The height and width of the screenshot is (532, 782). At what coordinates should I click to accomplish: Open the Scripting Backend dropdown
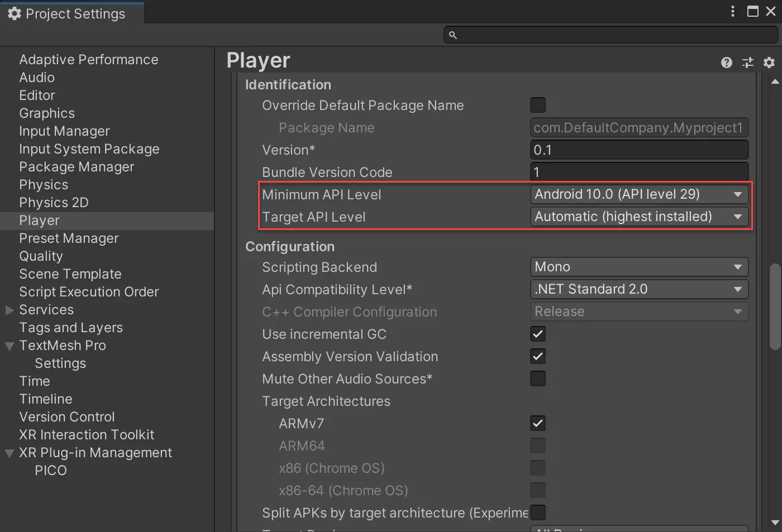click(639, 267)
